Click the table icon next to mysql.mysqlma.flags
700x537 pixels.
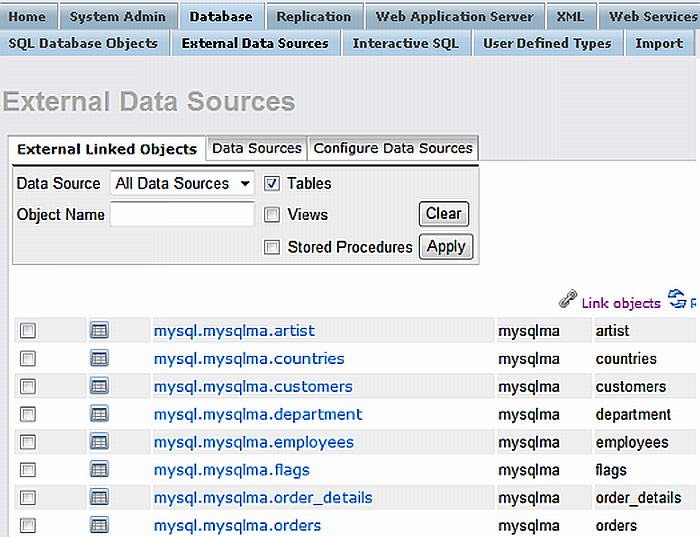[x=99, y=470]
